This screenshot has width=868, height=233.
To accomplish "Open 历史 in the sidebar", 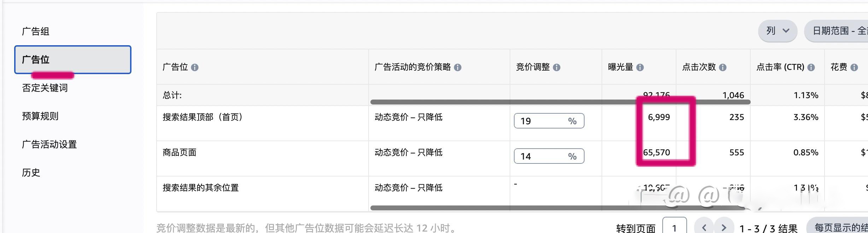I will pyautogui.click(x=31, y=173).
